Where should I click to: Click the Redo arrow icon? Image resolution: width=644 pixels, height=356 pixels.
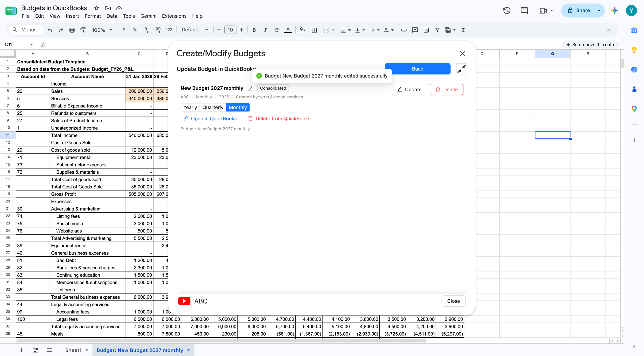point(61,30)
